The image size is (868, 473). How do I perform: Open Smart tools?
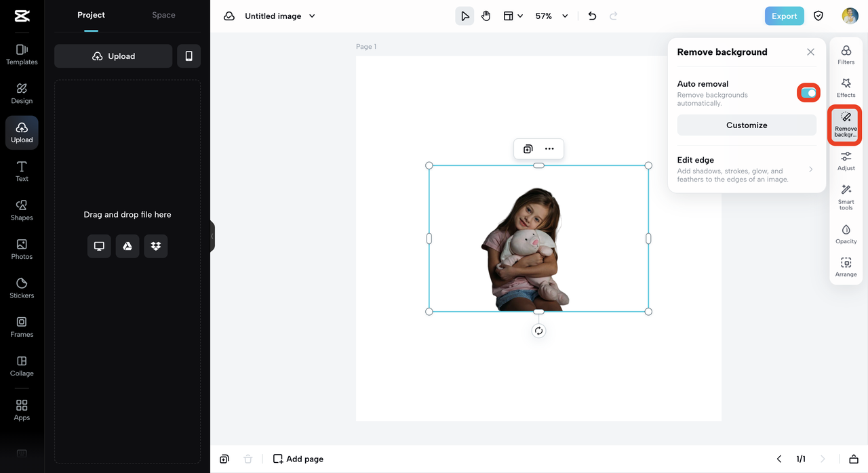[x=846, y=197]
